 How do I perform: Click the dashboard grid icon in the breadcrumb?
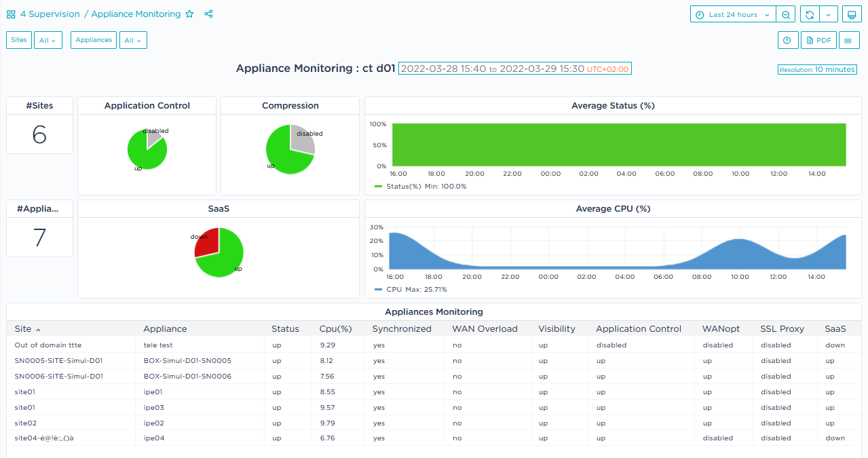10,14
